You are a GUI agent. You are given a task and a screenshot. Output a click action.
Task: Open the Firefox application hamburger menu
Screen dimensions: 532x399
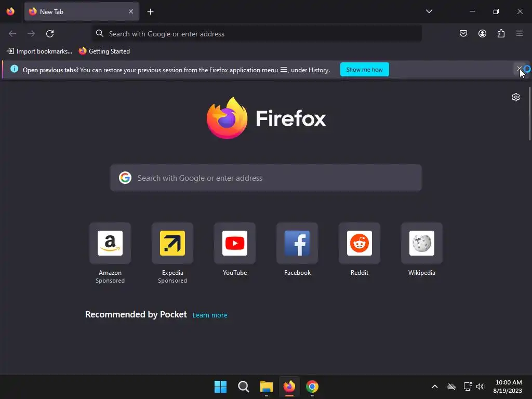[x=520, y=33]
